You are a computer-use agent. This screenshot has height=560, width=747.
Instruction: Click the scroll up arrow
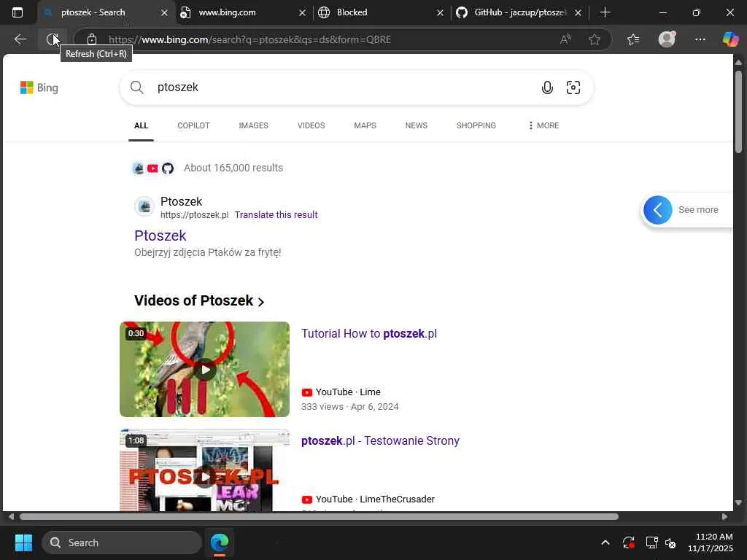[738, 63]
